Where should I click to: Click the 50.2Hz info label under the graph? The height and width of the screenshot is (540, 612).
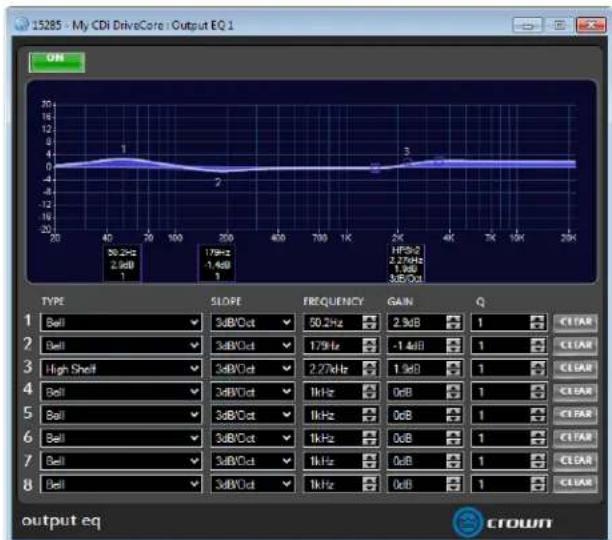tap(123, 264)
